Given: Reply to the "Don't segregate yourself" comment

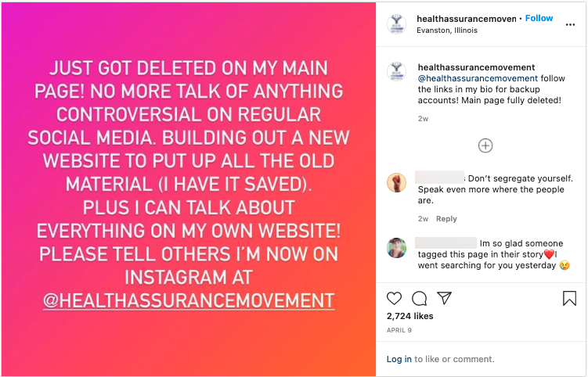Looking at the screenshot, I should [446, 219].
